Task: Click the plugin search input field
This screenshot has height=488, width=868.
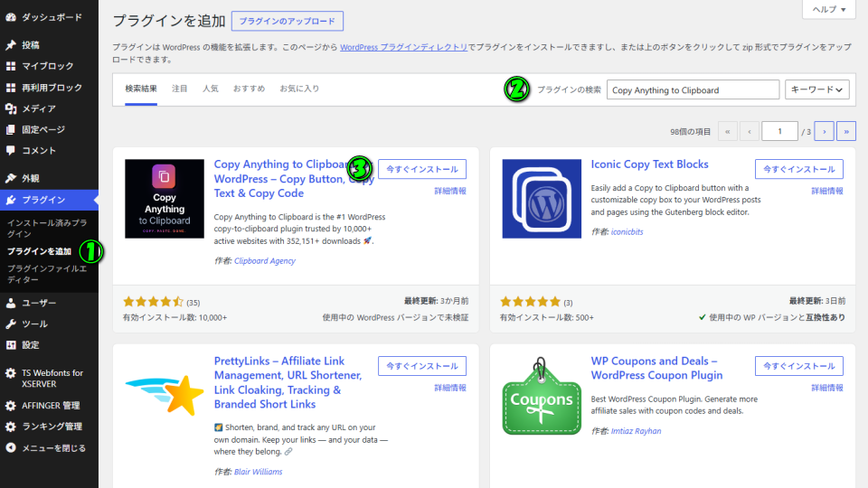Action: click(x=693, y=89)
